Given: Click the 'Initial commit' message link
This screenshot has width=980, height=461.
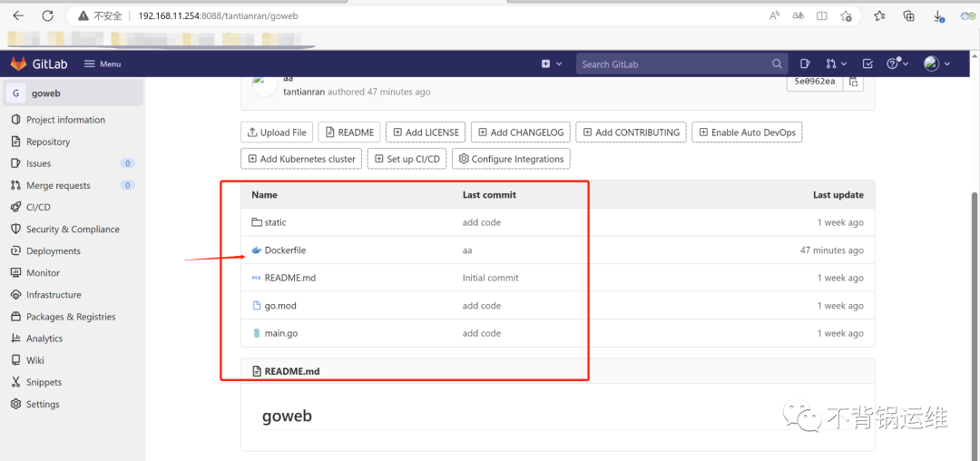Looking at the screenshot, I should (491, 278).
